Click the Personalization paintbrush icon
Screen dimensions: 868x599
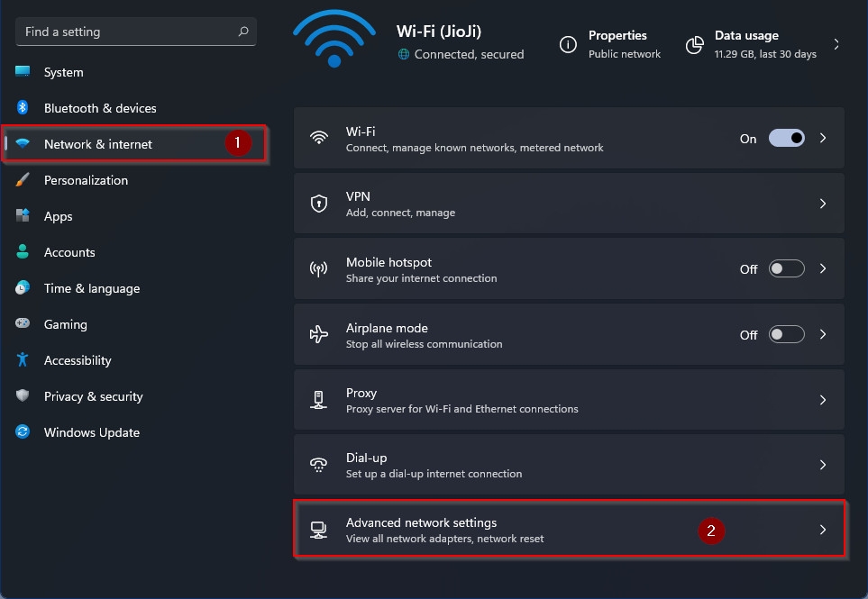tap(23, 180)
